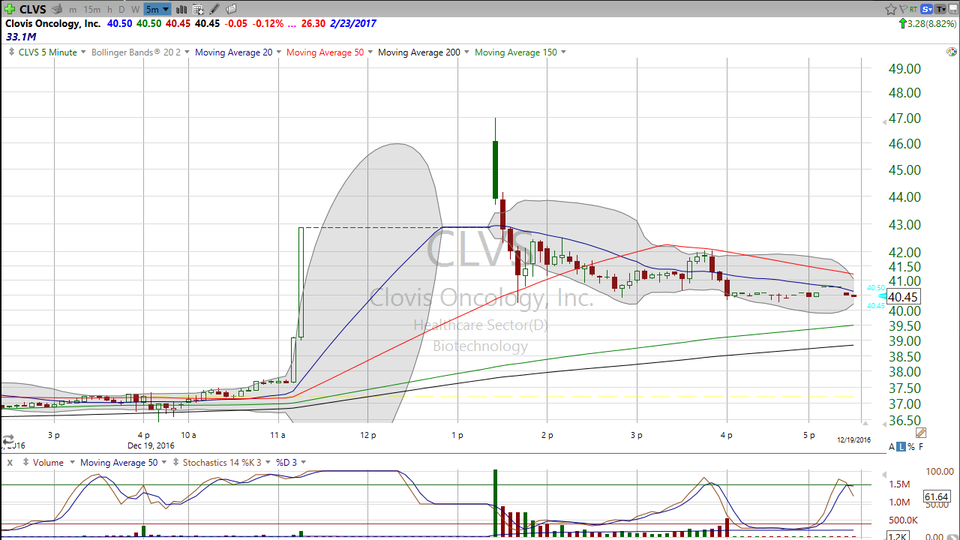Image resolution: width=960 pixels, height=540 pixels.
Task: Click the -0.12% percent change value
Action: [268, 23]
